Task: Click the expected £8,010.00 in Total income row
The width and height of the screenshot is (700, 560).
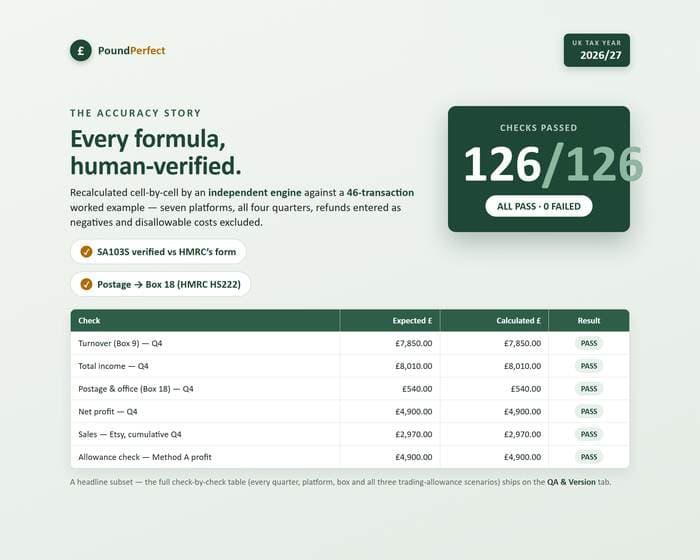Action: click(413, 366)
